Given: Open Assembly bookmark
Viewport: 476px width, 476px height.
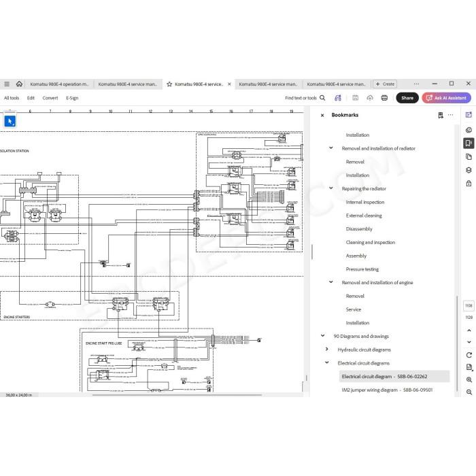Looking at the screenshot, I should [x=356, y=256].
